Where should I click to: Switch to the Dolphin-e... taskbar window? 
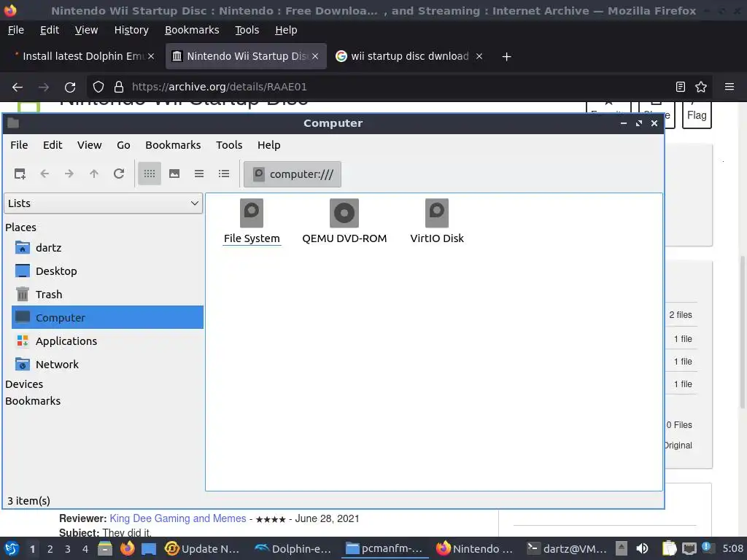293,548
